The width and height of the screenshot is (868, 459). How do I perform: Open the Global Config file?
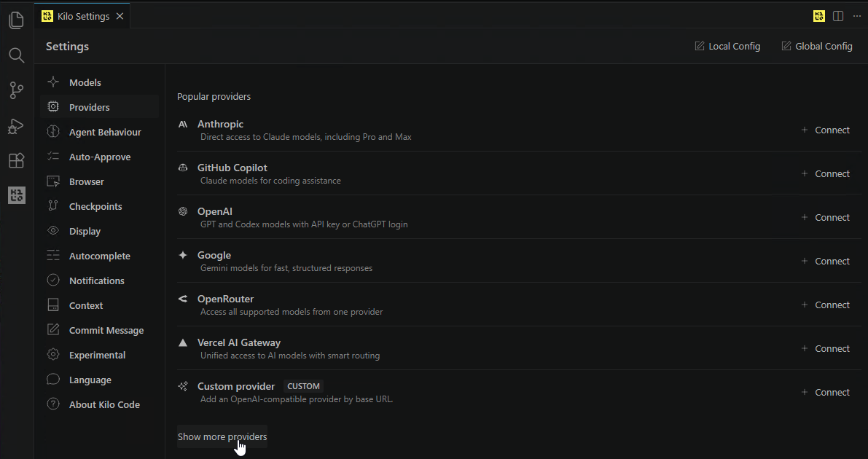point(816,47)
